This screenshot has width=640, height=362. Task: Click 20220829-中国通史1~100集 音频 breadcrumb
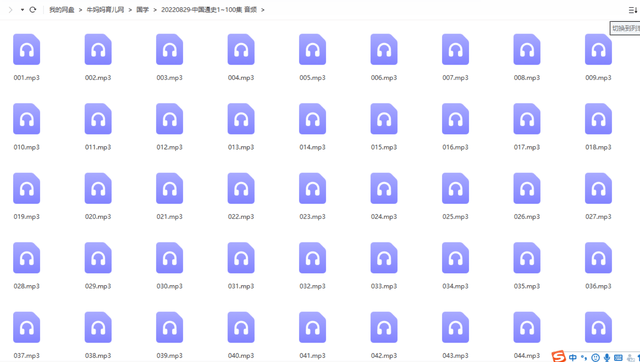[209, 10]
